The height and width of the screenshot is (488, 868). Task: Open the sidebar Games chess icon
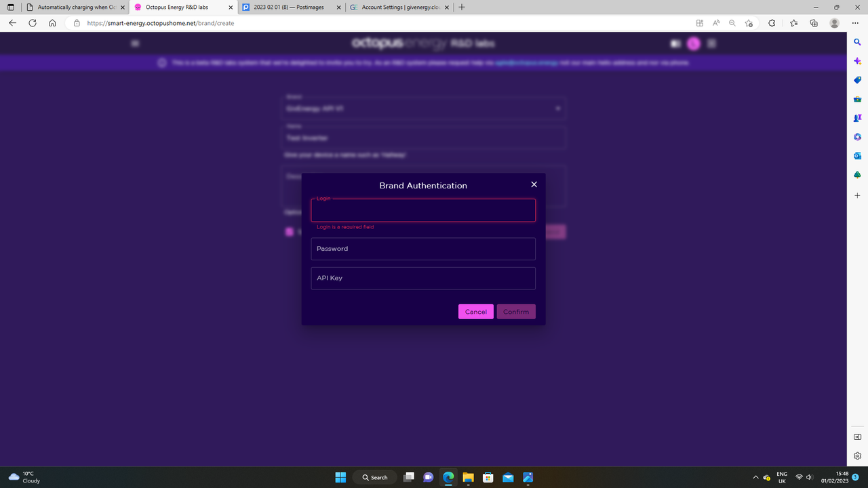(x=857, y=118)
